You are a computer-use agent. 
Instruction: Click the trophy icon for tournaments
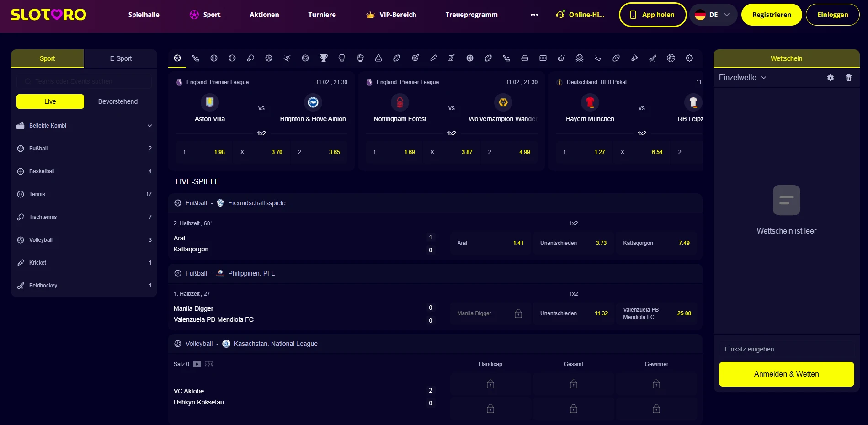(324, 58)
